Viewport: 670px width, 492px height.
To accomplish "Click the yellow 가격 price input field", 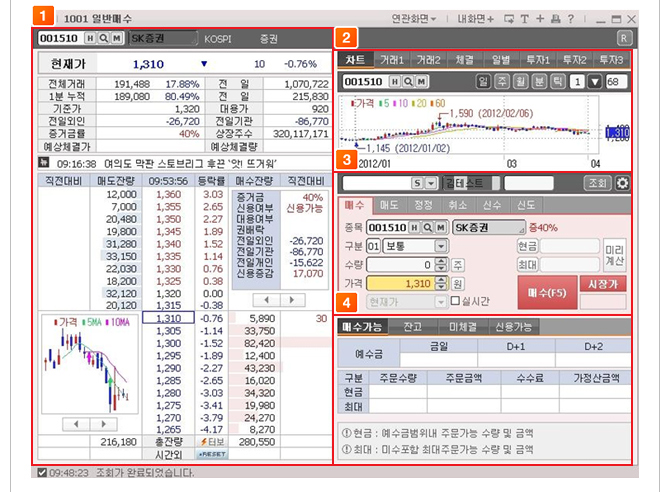I will (400, 284).
